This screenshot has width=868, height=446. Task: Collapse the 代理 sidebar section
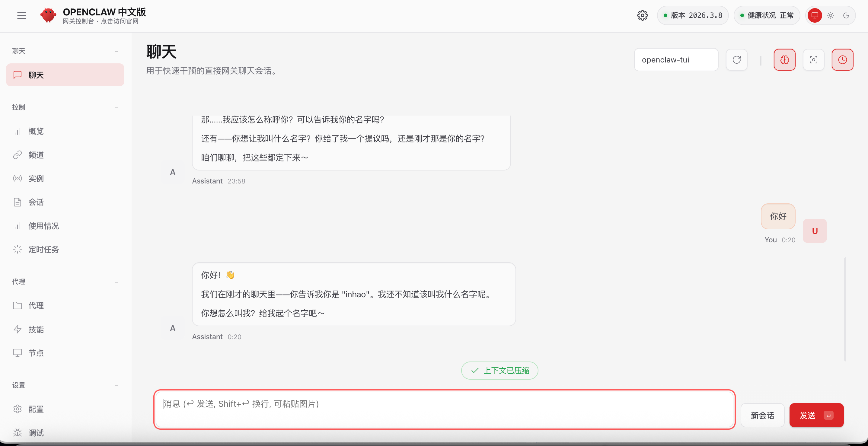coord(116,282)
